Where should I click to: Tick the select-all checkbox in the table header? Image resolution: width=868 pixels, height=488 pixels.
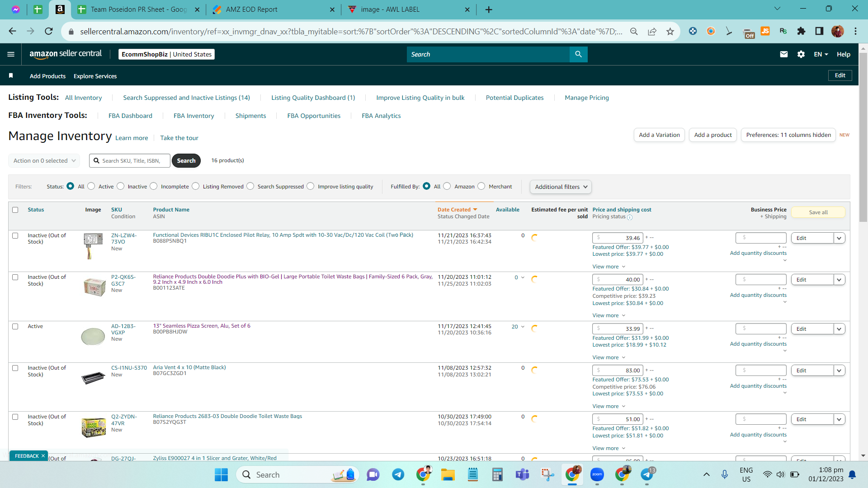click(x=15, y=210)
